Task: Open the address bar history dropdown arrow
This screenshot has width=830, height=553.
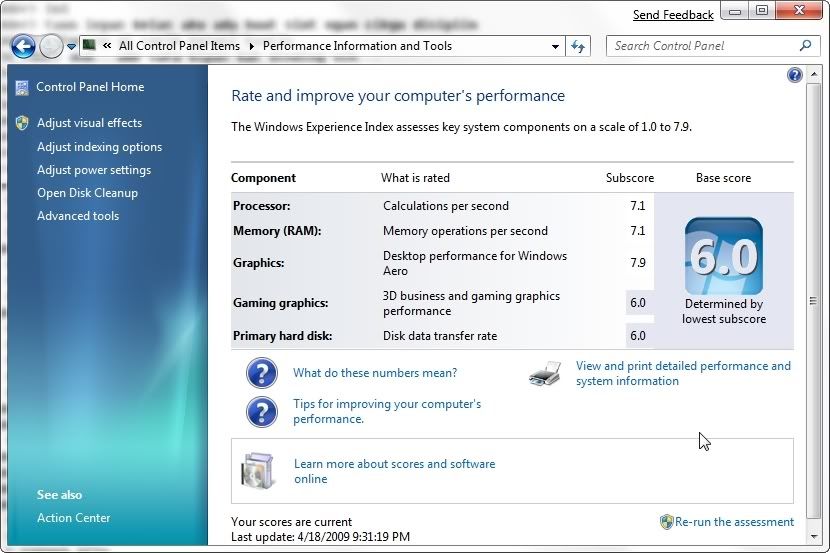Action: pyautogui.click(x=556, y=46)
